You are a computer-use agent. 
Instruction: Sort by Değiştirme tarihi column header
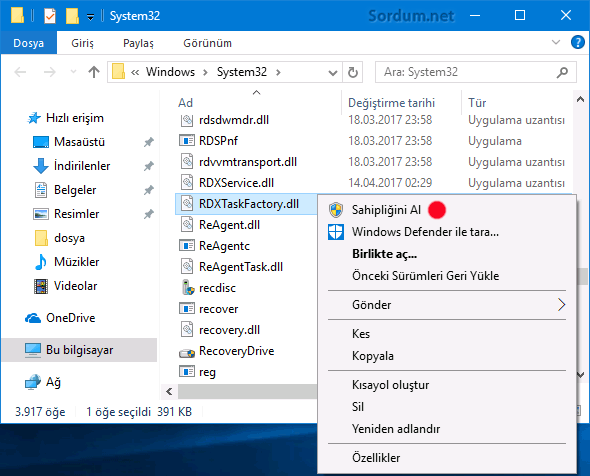coord(391,102)
